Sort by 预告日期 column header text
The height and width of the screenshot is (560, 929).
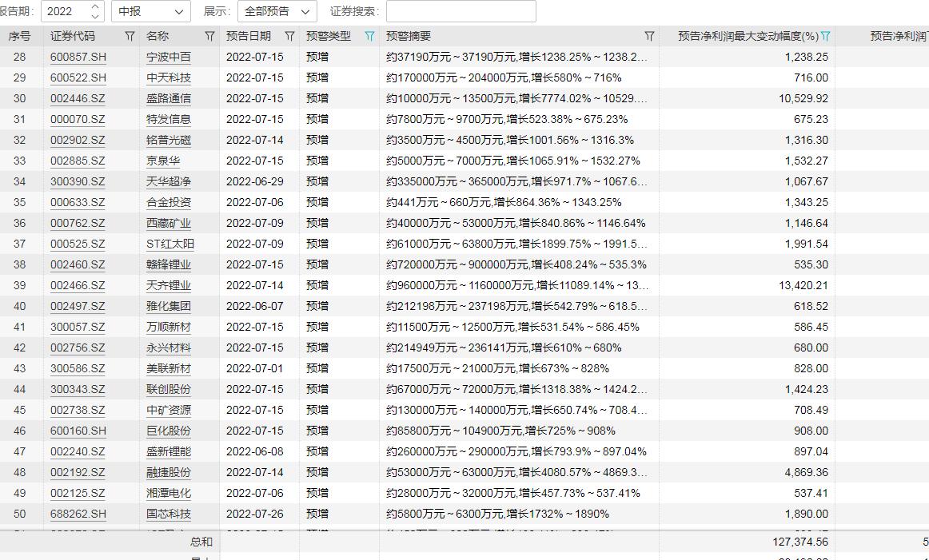[249, 36]
